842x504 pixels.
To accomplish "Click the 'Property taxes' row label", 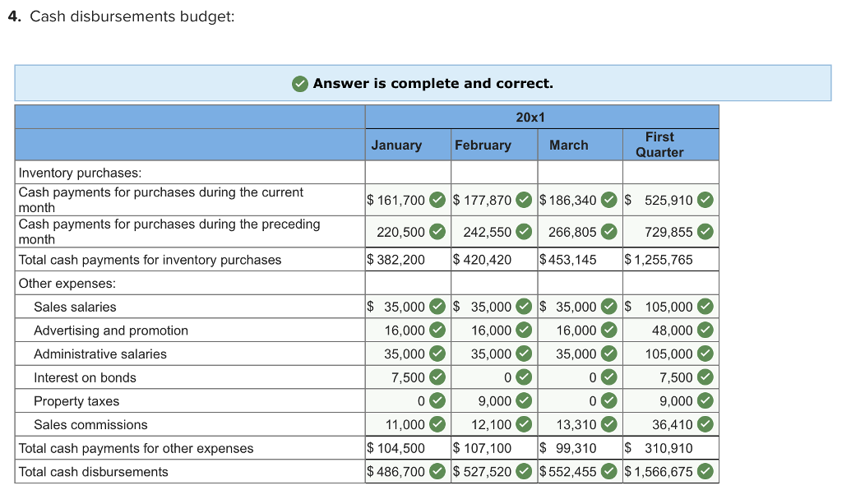I will pyautogui.click(x=76, y=401).
